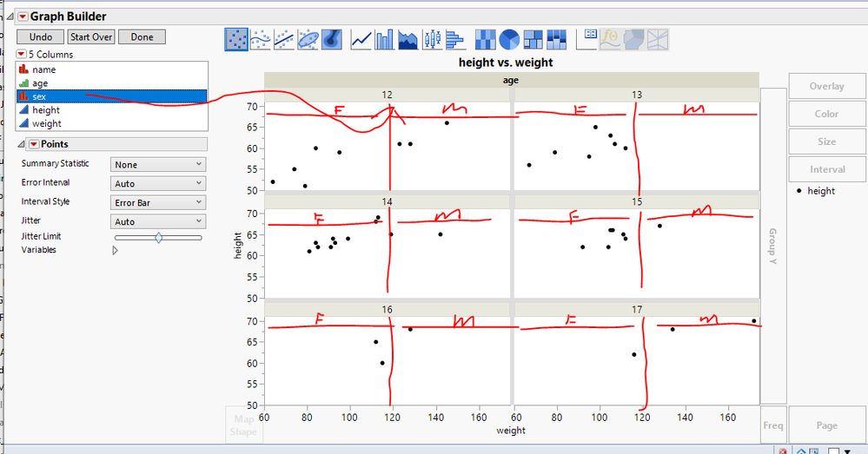Click the Page drop zone
Viewport: 868px width, 454px height.
tap(827, 425)
